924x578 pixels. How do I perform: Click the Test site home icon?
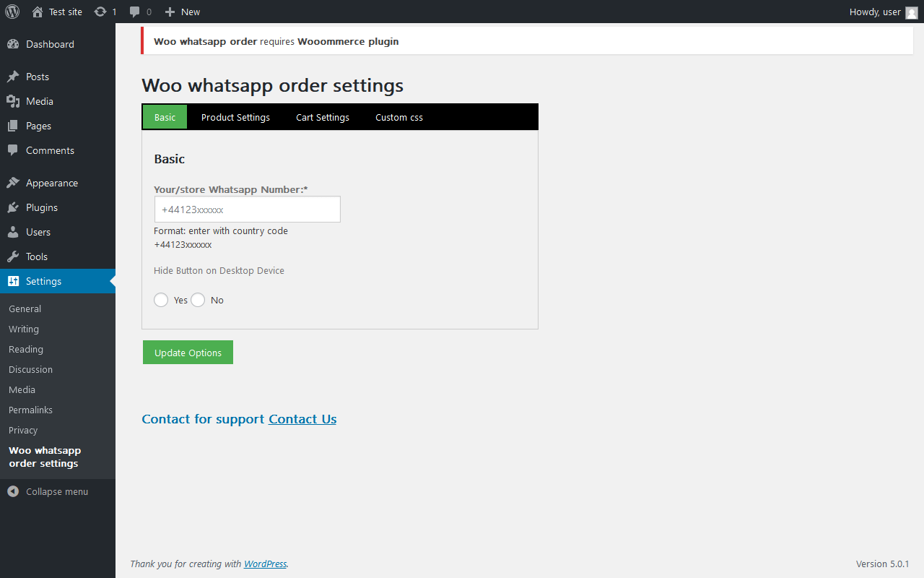38,12
